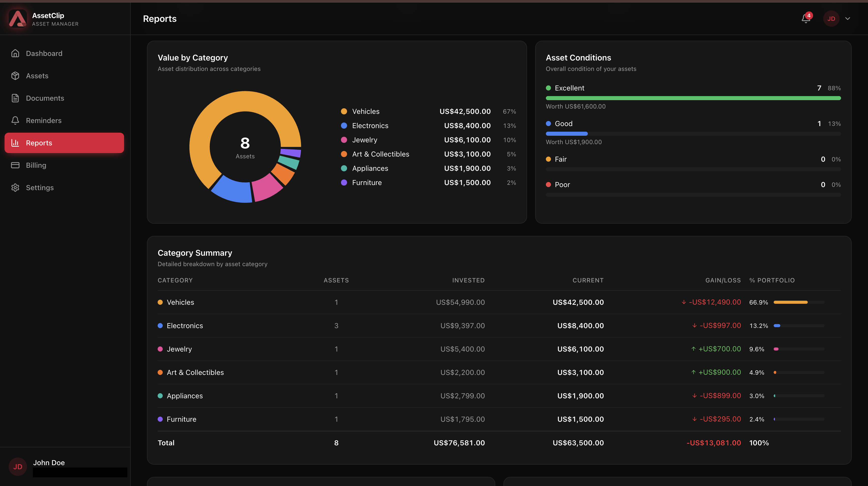Click the Poor condition label
Screen dimensions: 868x486
562,185
